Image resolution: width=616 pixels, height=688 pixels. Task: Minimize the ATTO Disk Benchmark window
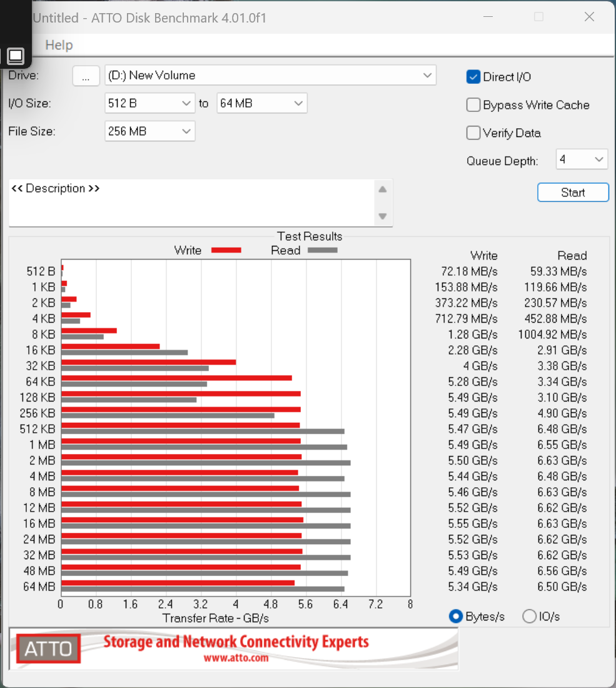coord(488,17)
